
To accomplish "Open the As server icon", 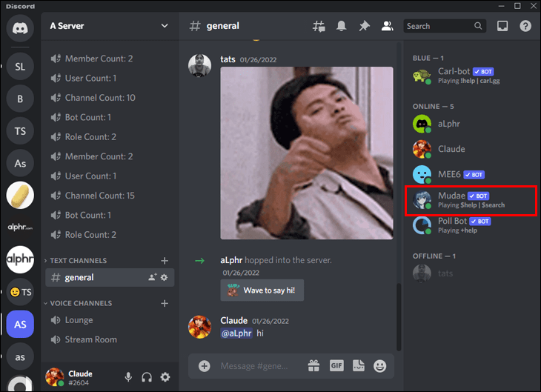I will 20,163.
